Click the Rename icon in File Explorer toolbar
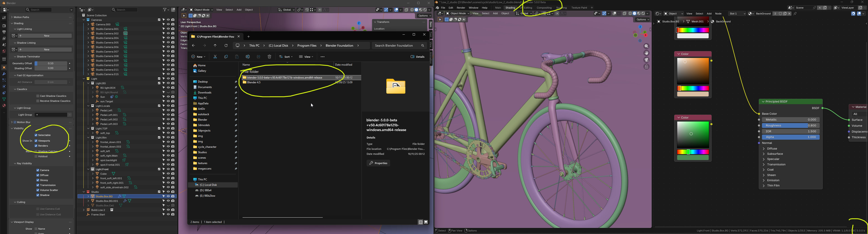Image resolution: width=868 pixels, height=234 pixels. tap(248, 57)
